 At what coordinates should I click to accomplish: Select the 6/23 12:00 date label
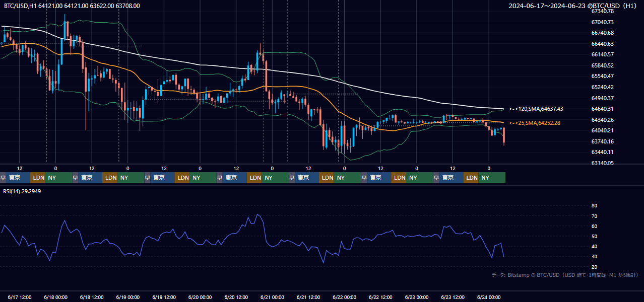tap(453, 297)
